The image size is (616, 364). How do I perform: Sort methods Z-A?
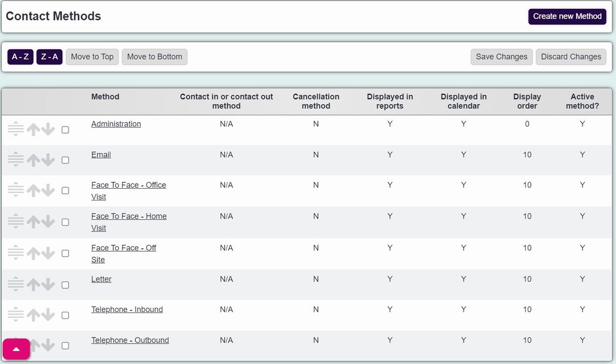[49, 56]
